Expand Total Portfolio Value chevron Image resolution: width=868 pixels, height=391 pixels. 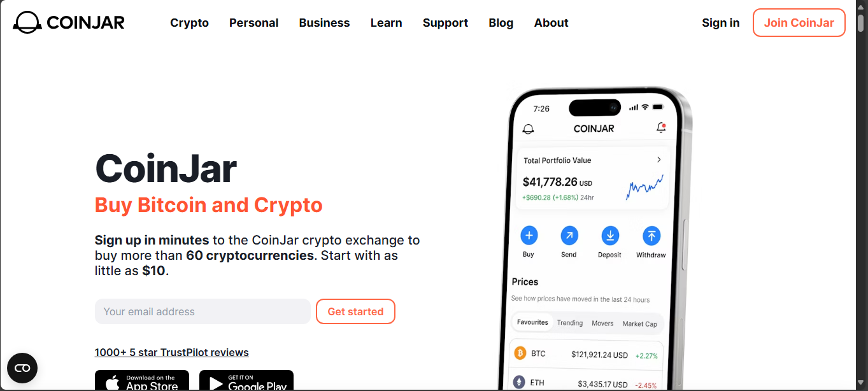coord(658,160)
